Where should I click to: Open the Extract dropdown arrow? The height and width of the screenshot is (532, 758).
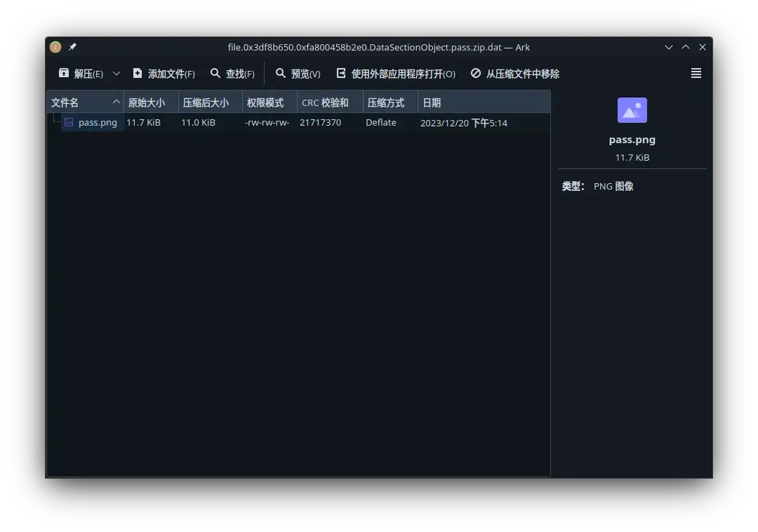click(117, 74)
